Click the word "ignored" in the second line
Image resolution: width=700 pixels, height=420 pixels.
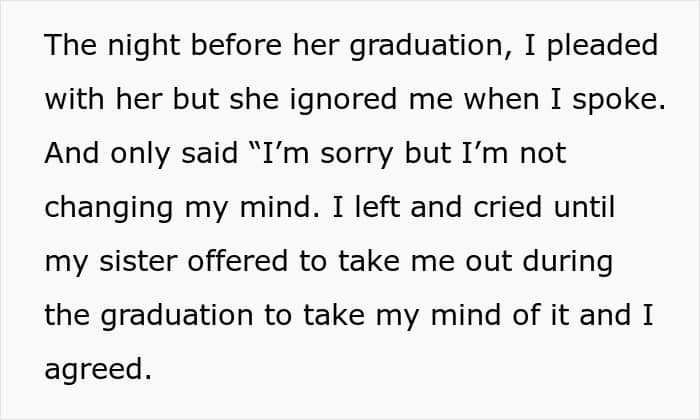coord(343,100)
